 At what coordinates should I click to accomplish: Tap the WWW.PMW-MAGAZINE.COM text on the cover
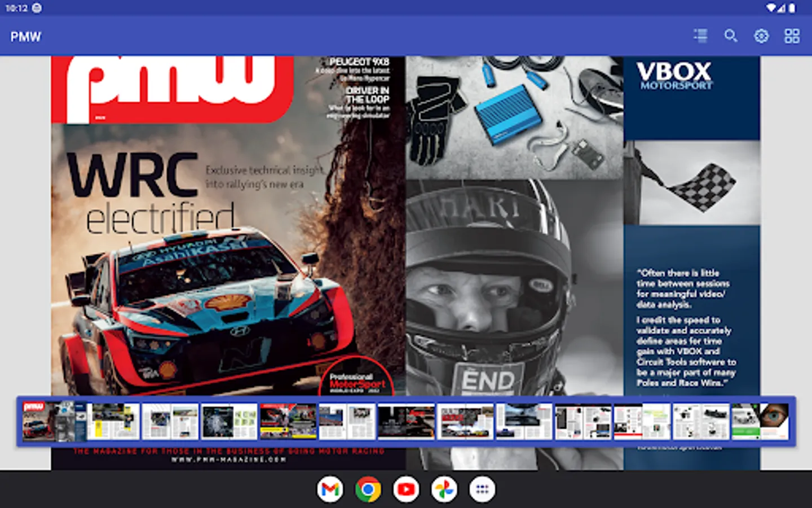tap(228, 459)
